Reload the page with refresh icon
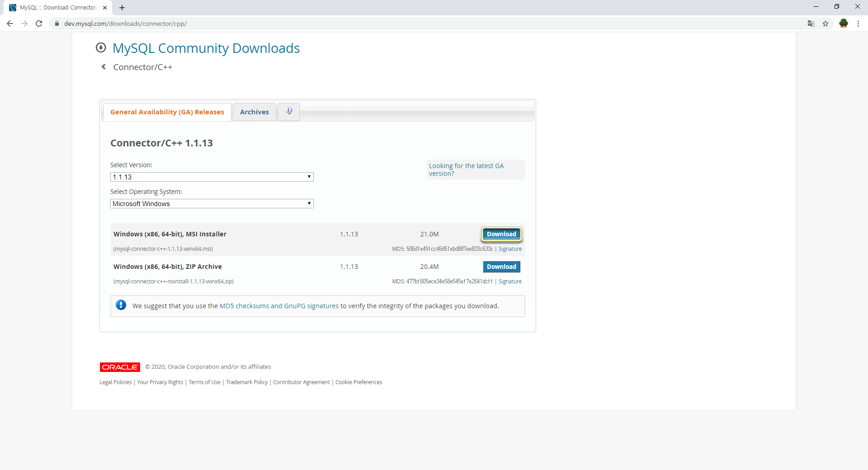Screen dimensions: 868x470 pos(39,23)
